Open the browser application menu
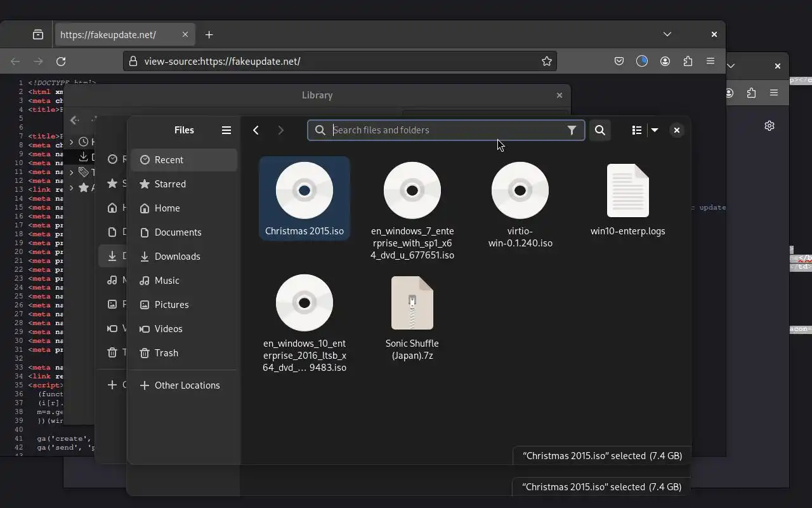Image resolution: width=812 pixels, height=508 pixels. (710, 61)
